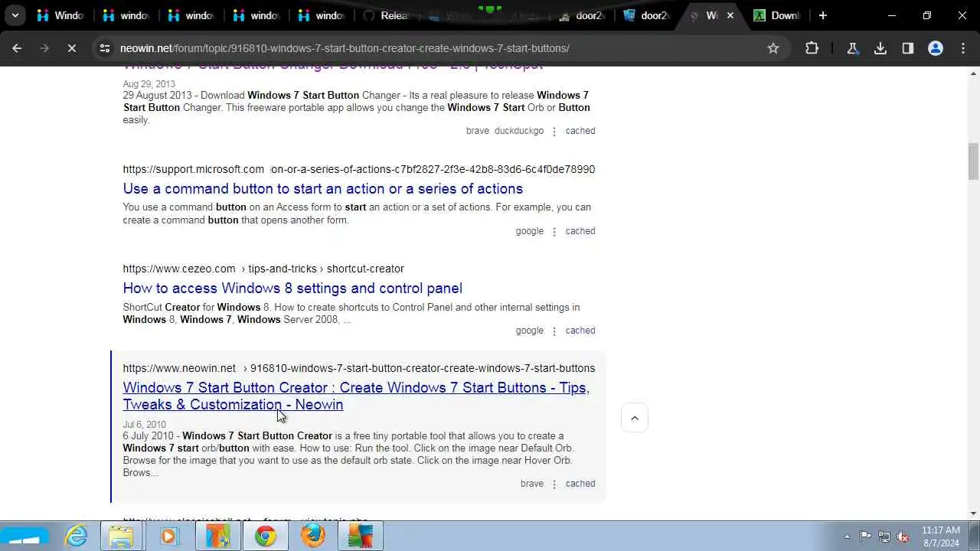
Task: Open a new tab with plus button
Action: [x=823, y=15]
